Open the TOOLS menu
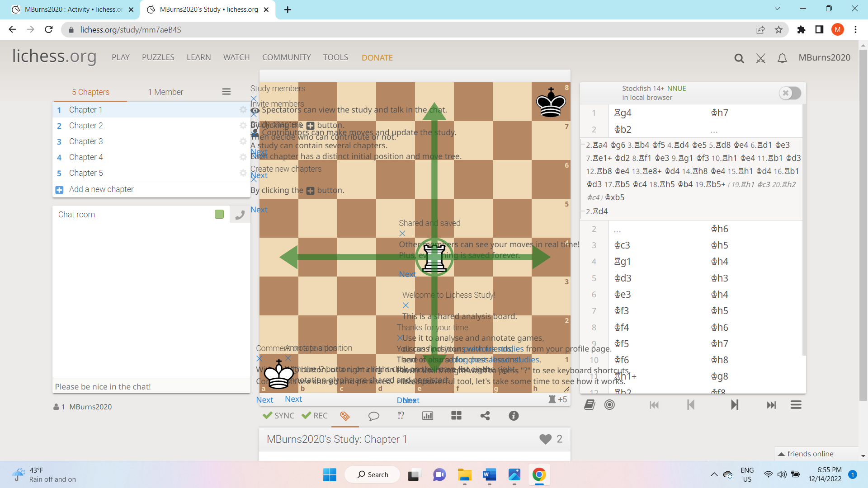 (x=335, y=57)
